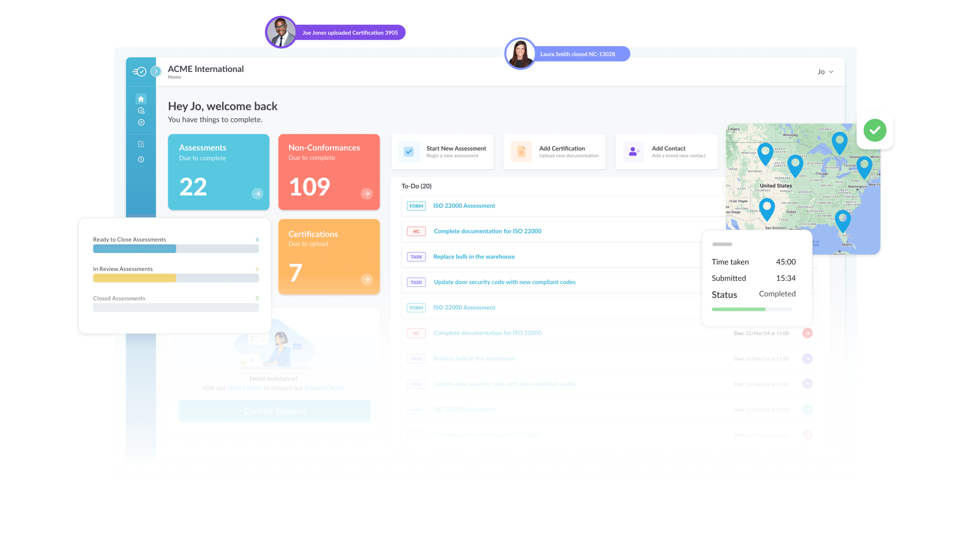Click the Start New Assessment checkbox icon
Screen dimensions: 980x551
pyautogui.click(x=409, y=152)
